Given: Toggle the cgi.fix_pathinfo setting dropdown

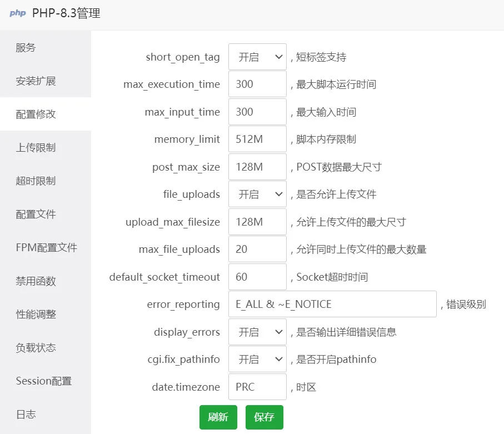Looking at the screenshot, I should tap(257, 359).
